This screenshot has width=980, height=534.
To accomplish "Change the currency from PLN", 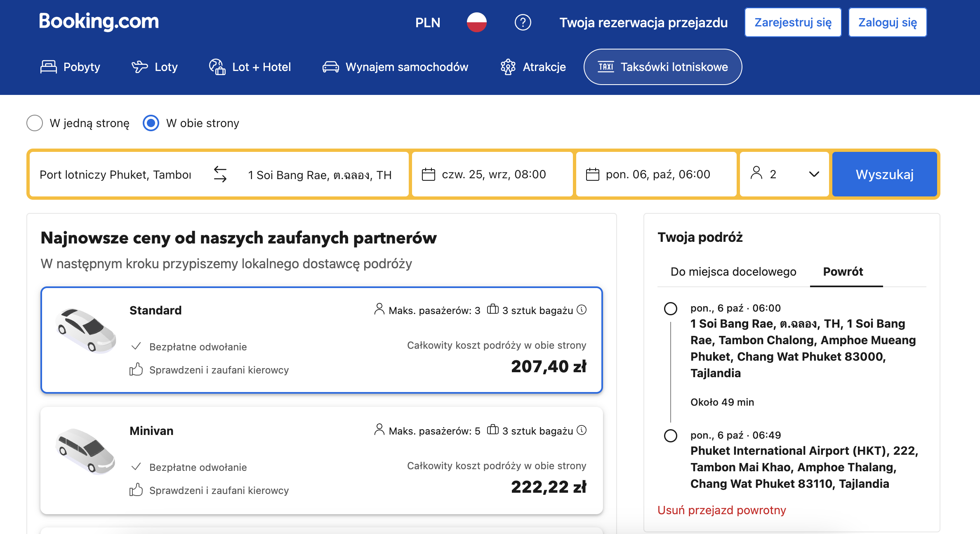I will click(428, 22).
